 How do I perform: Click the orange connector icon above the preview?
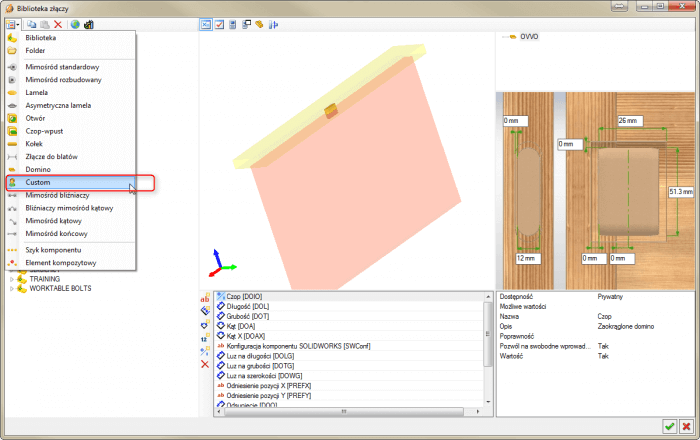click(259, 25)
